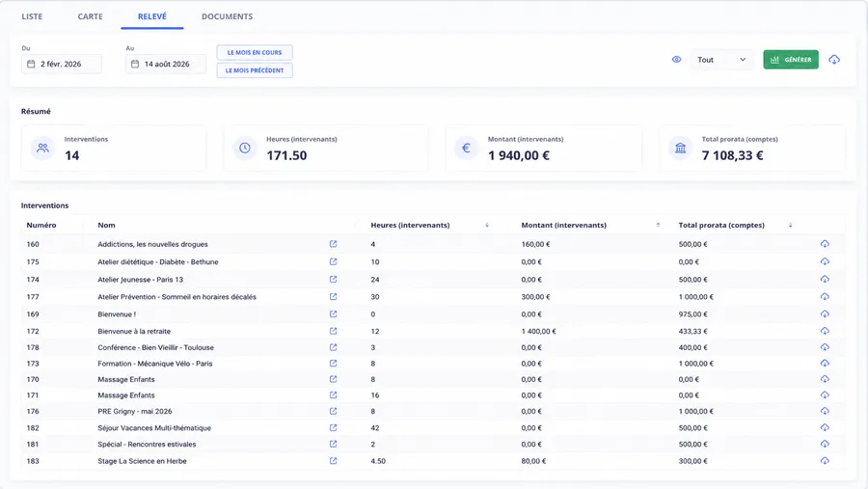Download statement for intervention 183
Screen dimensions: 868x489
click(825, 461)
